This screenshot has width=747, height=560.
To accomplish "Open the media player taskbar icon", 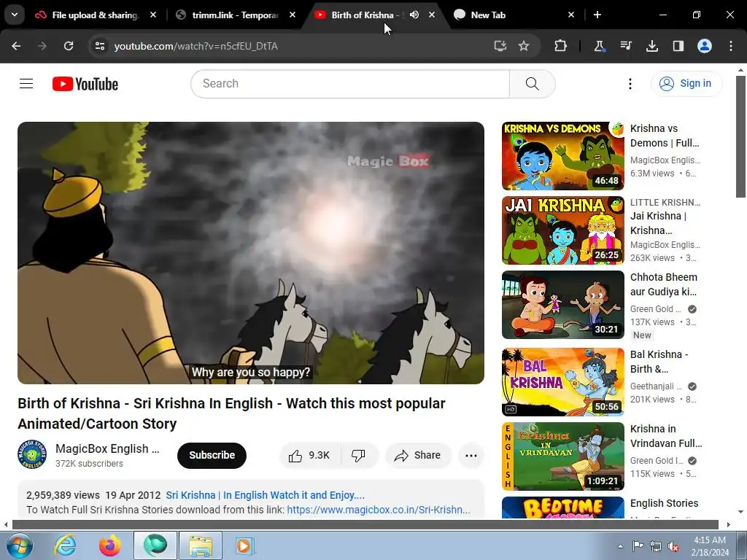I will click(x=245, y=545).
